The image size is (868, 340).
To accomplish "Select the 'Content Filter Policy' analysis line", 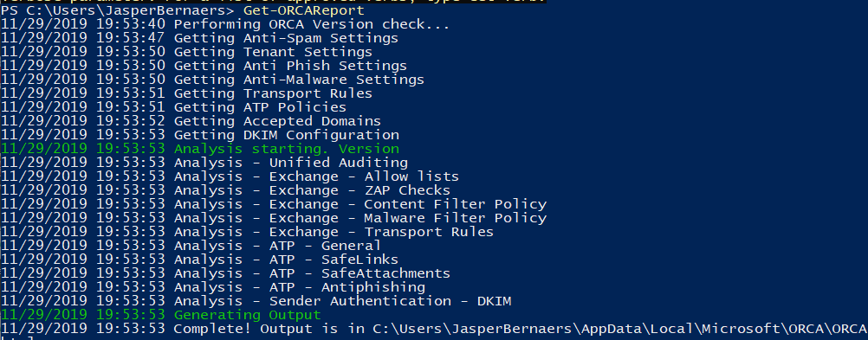I will pyautogui.click(x=274, y=204).
